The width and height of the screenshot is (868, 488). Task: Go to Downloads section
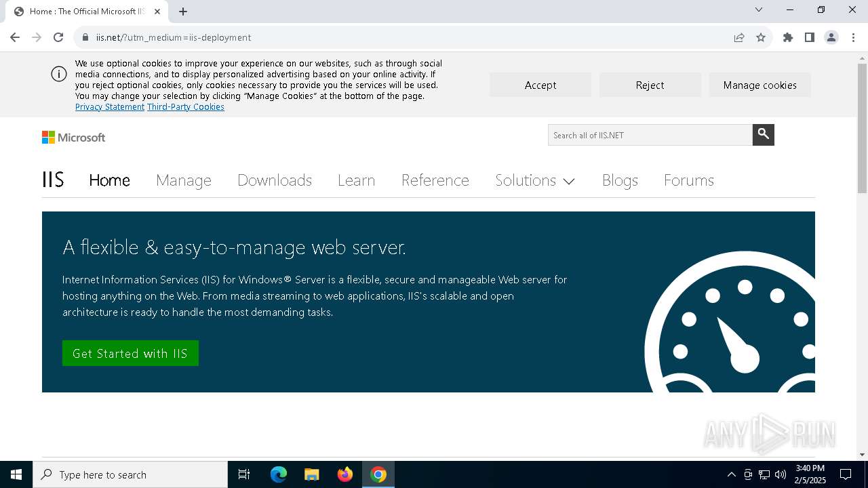pos(275,180)
